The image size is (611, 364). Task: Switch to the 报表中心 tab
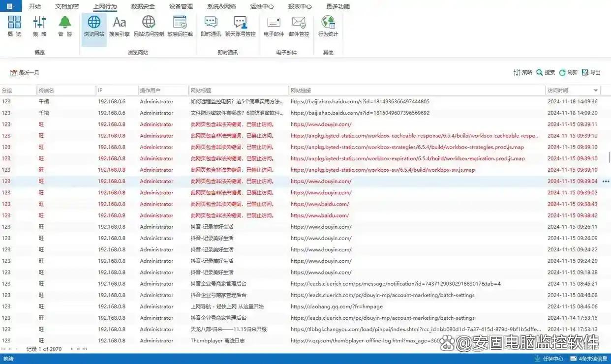tap(300, 6)
